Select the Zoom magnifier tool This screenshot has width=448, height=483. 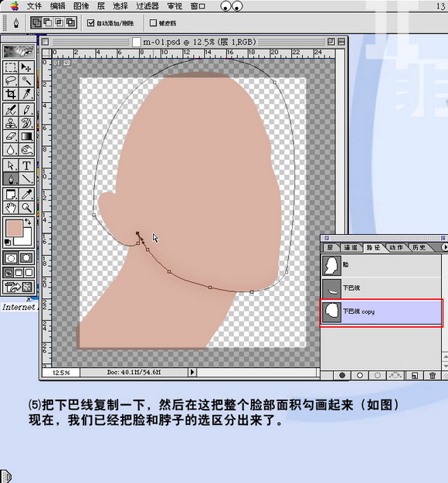coord(26,208)
